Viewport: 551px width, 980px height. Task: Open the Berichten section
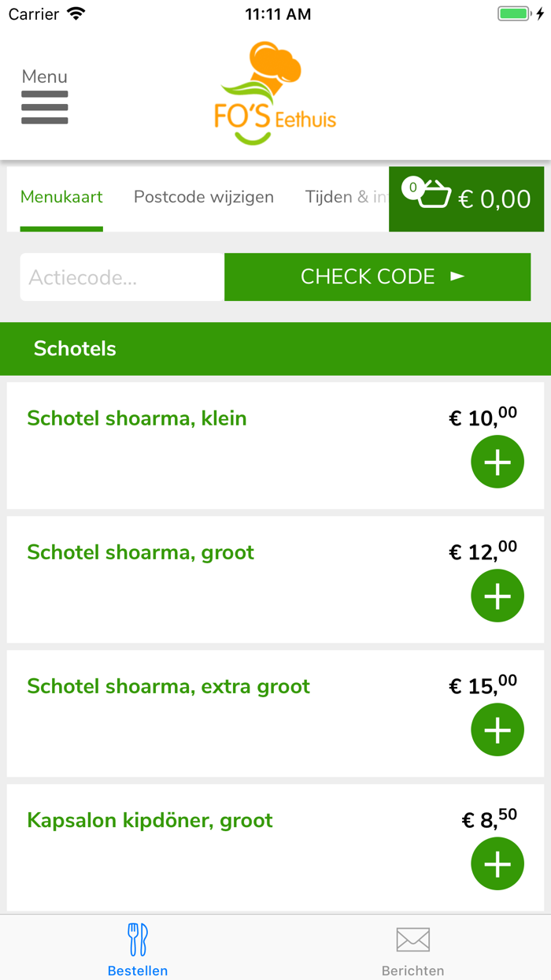click(412, 948)
